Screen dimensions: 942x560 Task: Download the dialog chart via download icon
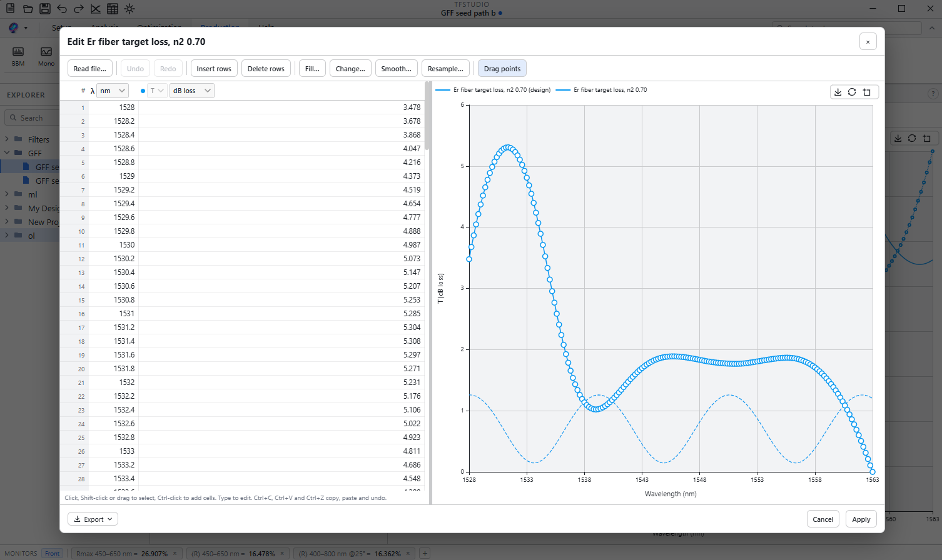coord(838,92)
